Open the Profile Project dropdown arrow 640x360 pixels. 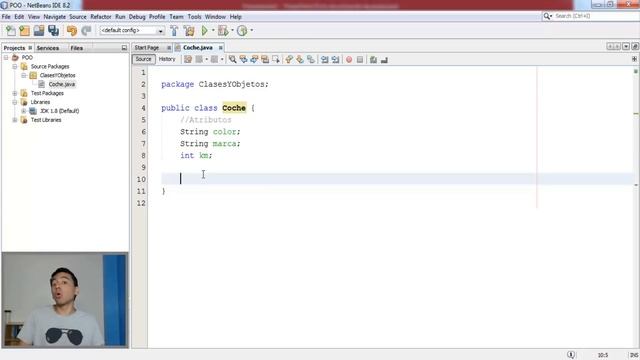point(251,31)
